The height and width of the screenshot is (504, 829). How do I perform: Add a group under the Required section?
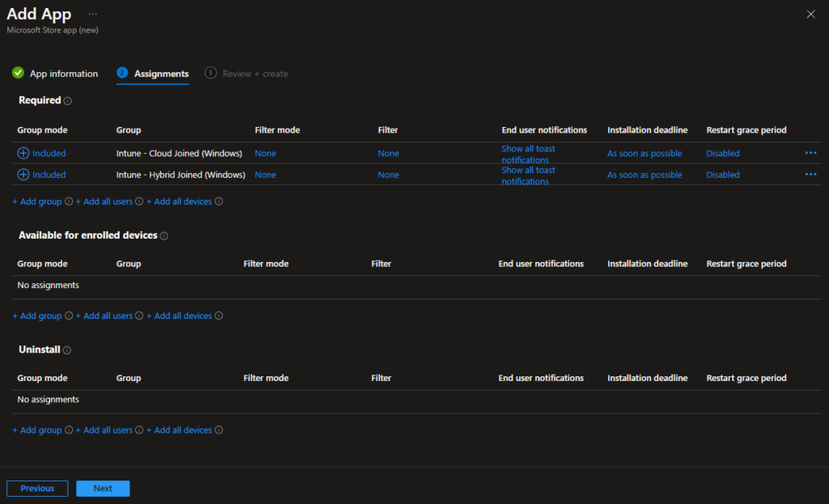click(x=36, y=201)
